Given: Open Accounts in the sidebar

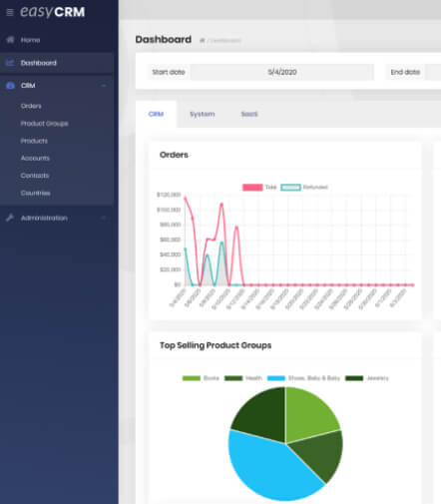Looking at the screenshot, I should 35,159.
